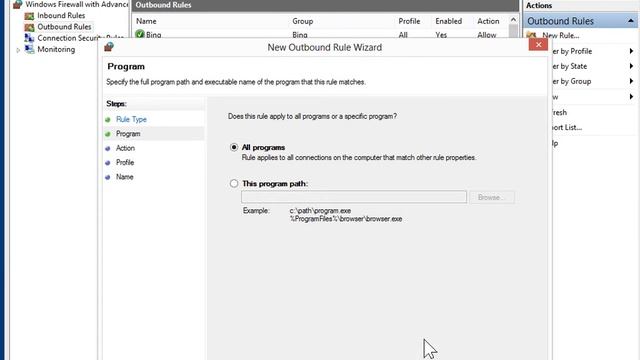Open the Filter by Profile submenu arrow
The width and height of the screenshot is (640, 360).
click(x=631, y=51)
